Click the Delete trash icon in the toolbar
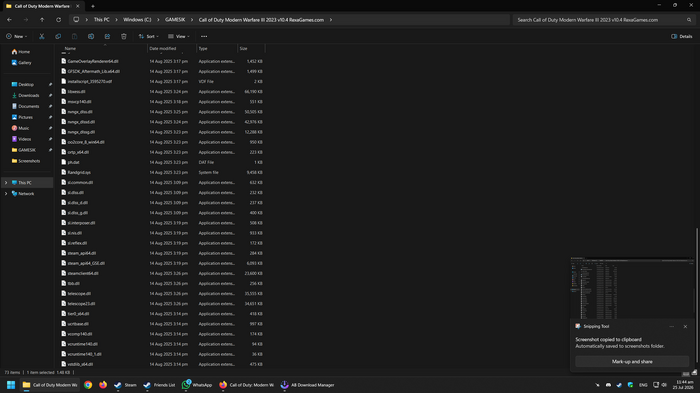Image resolution: width=700 pixels, height=393 pixels. pyautogui.click(x=124, y=36)
